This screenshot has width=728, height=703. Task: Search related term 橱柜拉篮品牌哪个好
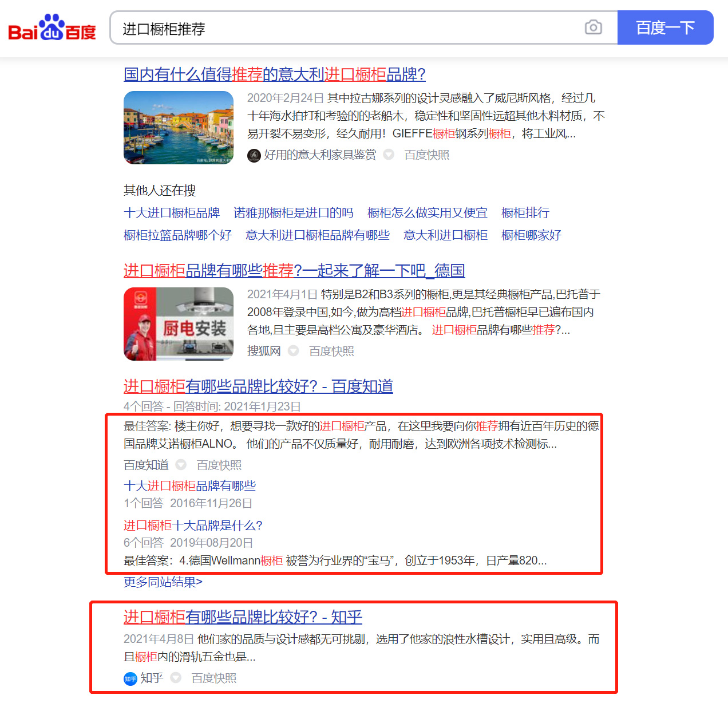[177, 235]
